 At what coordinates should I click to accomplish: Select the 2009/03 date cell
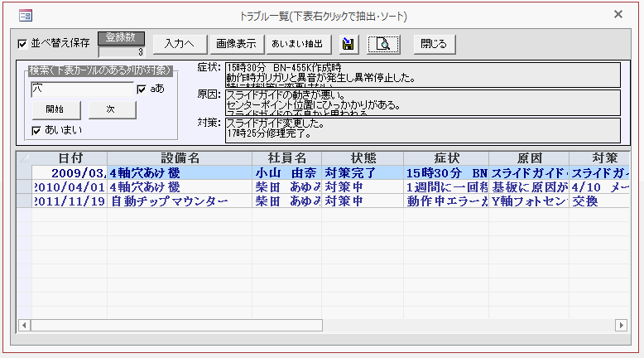pyautogui.click(x=70, y=173)
